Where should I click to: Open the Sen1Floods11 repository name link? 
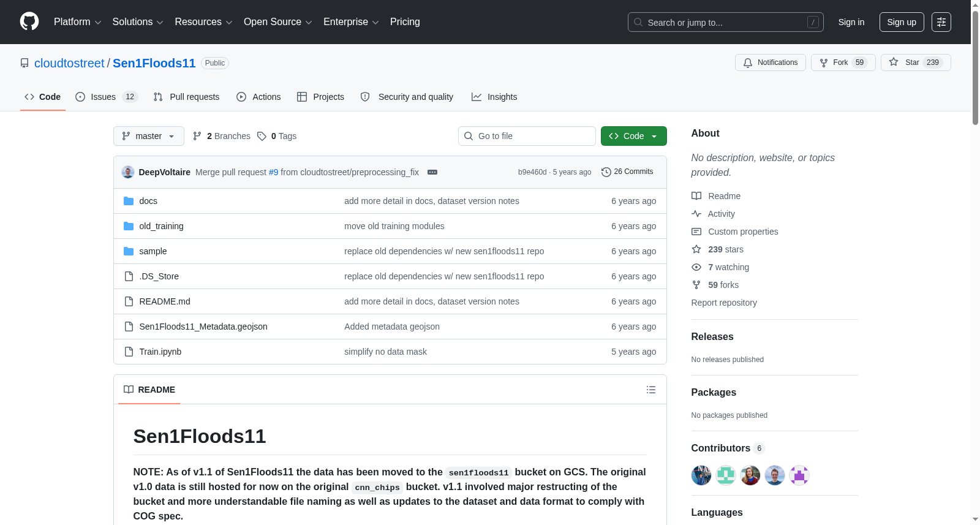[154, 63]
